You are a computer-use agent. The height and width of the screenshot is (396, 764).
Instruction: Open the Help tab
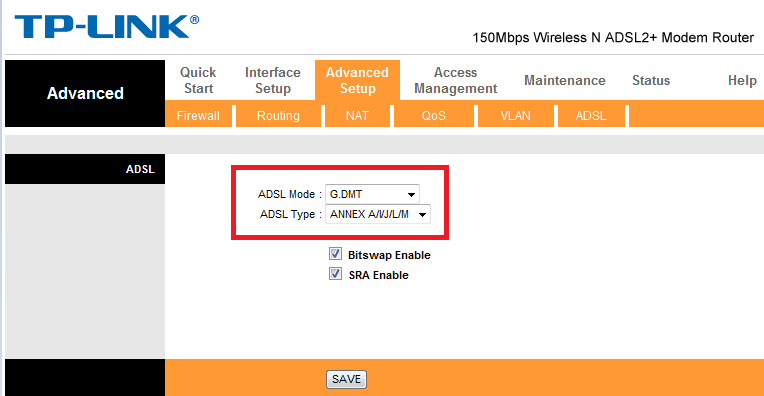[x=742, y=80]
